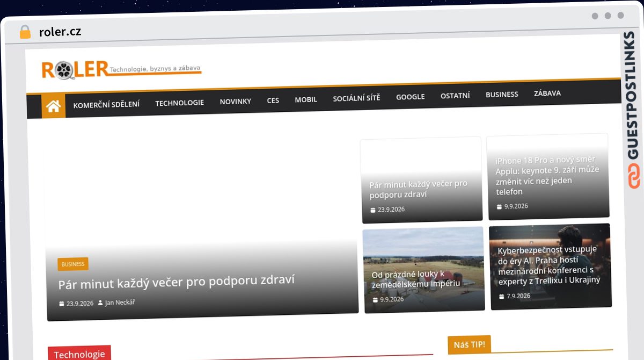
Task: Open small card Pár minut každý večer pro podporu zdraví
Action: tap(419, 189)
